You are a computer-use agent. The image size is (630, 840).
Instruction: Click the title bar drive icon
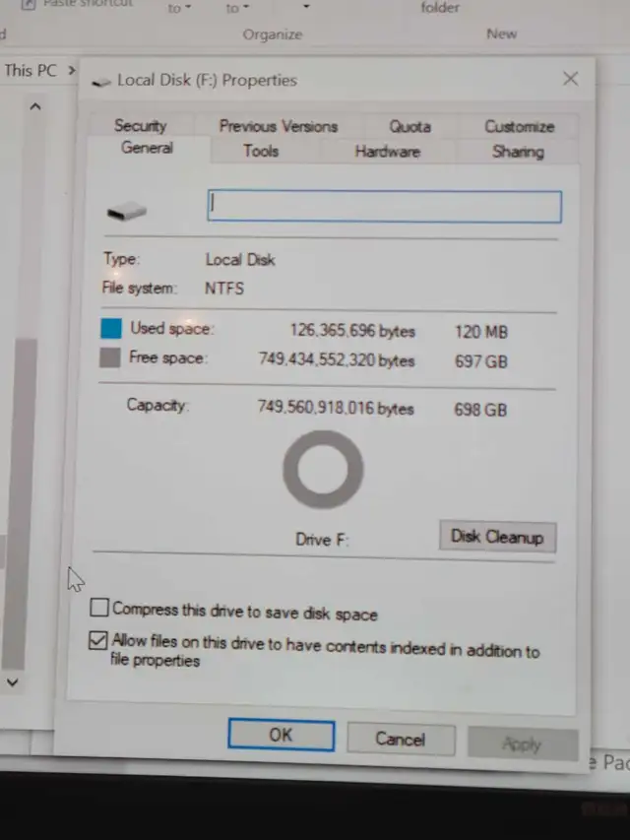(101, 82)
